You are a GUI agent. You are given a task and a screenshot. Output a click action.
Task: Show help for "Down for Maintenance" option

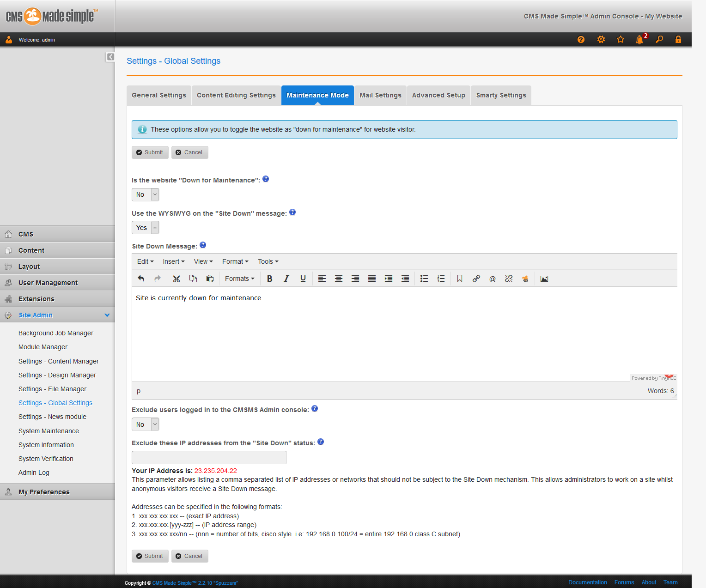tap(266, 179)
